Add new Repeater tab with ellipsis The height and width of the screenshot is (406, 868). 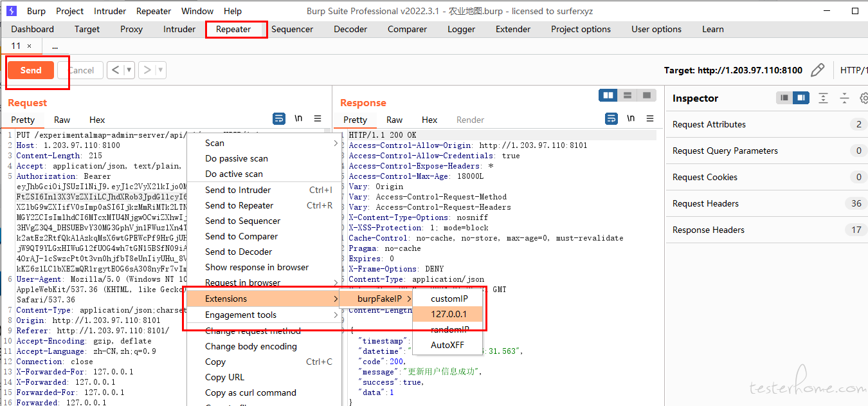55,46
